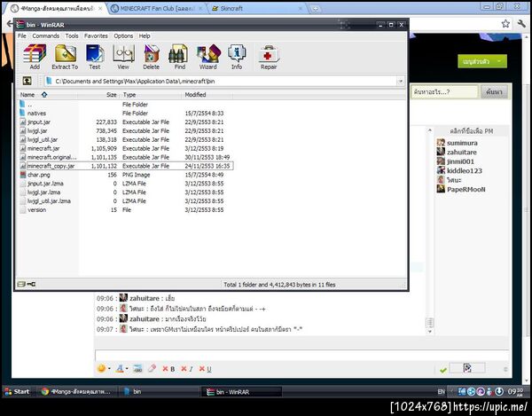The height and width of the screenshot is (416, 532).
Task: Open PM with user zahuitare
Action: point(462,152)
